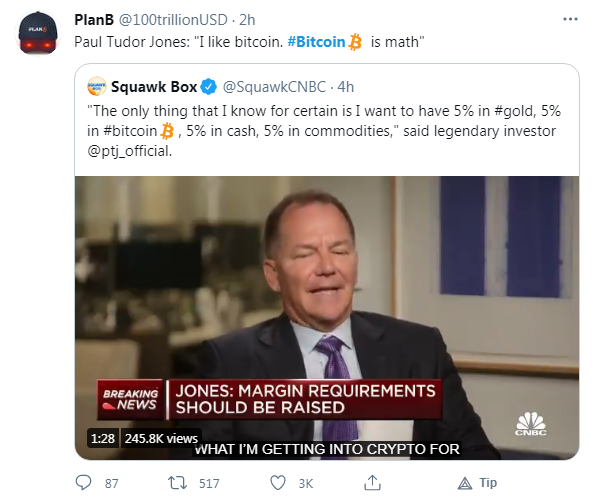Open the three-dot more options menu

point(570,19)
